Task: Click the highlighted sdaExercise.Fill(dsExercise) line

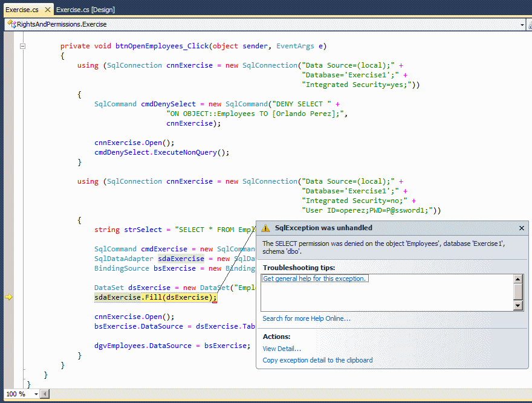Action: [155, 297]
